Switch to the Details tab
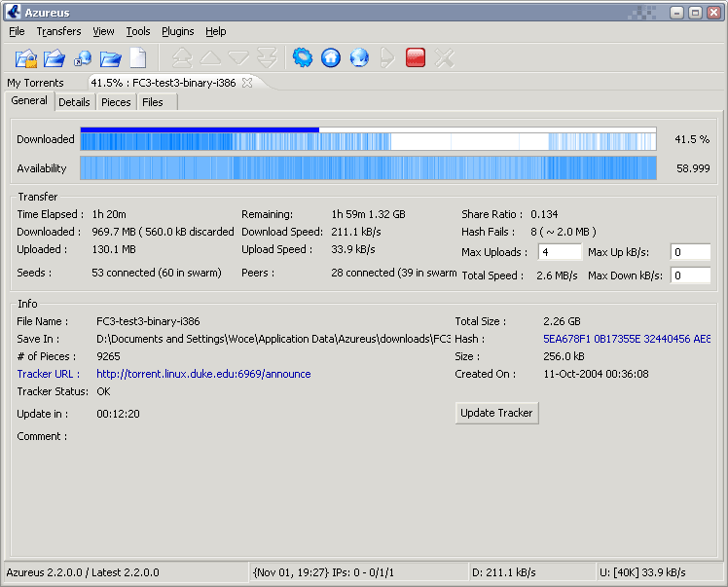 point(74,102)
